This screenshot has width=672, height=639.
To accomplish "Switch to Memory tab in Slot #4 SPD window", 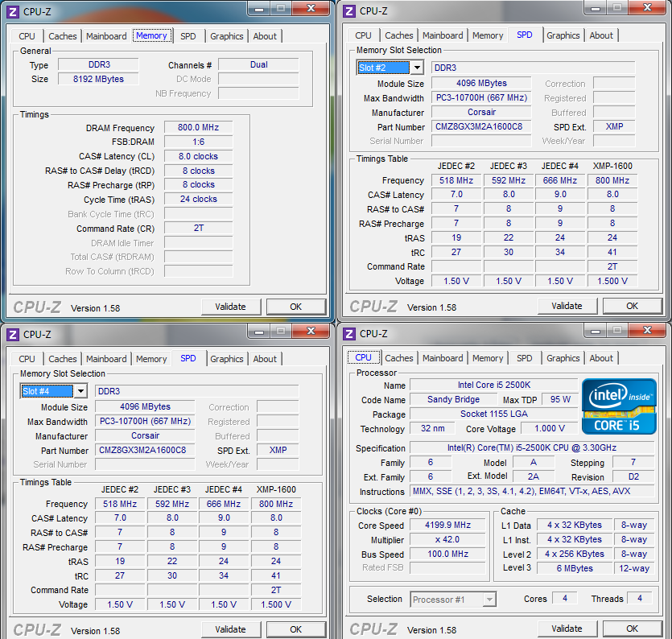I will click(151, 359).
